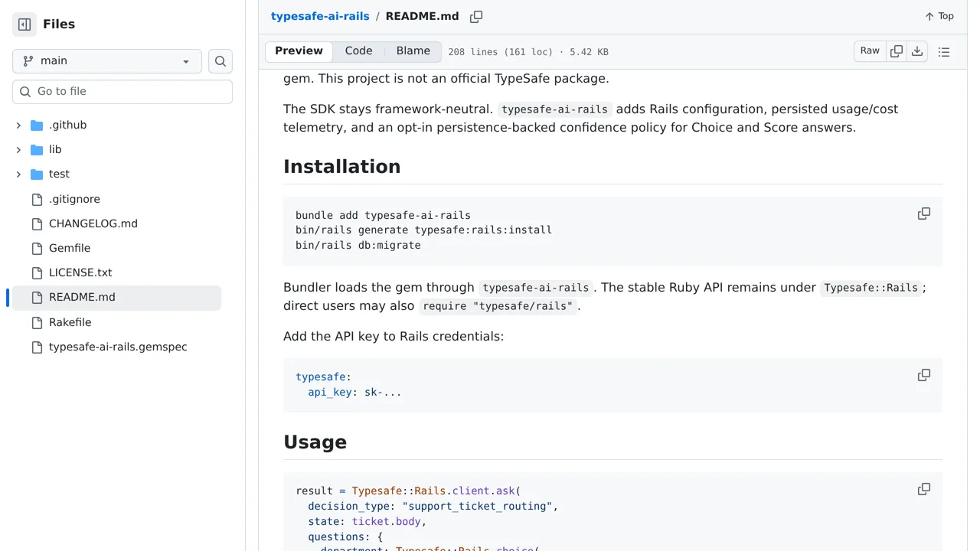Focus the Go to file input
The image size is (980, 551).
point(122,92)
